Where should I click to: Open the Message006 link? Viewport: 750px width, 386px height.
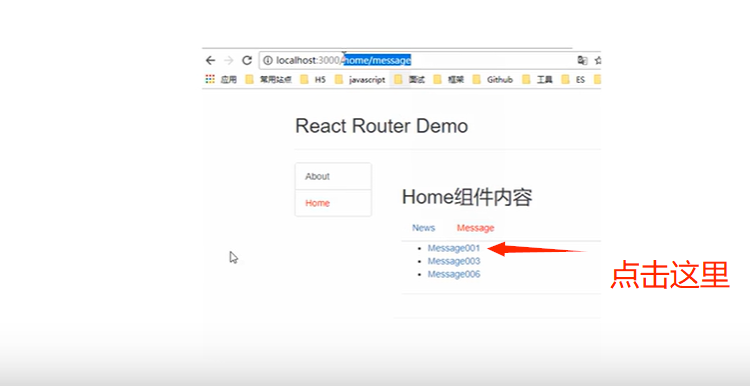pyautogui.click(x=454, y=274)
